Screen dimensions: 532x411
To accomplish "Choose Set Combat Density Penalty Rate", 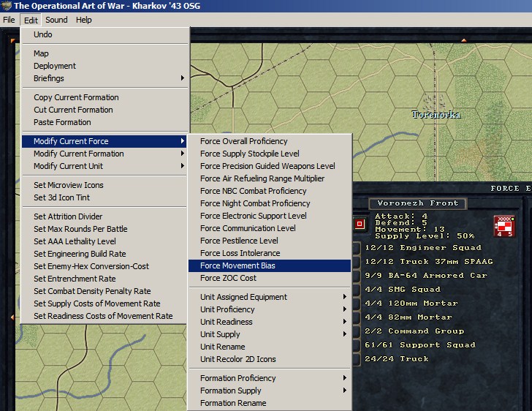I will point(104,291).
